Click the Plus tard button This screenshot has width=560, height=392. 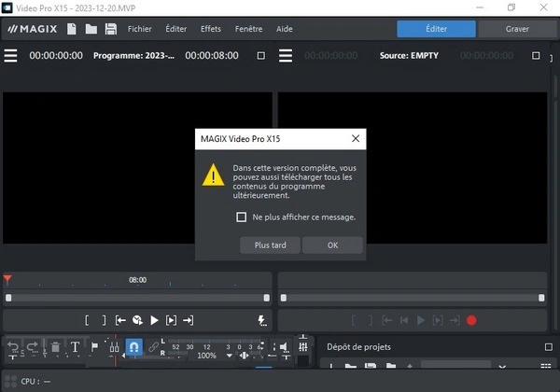pyautogui.click(x=270, y=245)
